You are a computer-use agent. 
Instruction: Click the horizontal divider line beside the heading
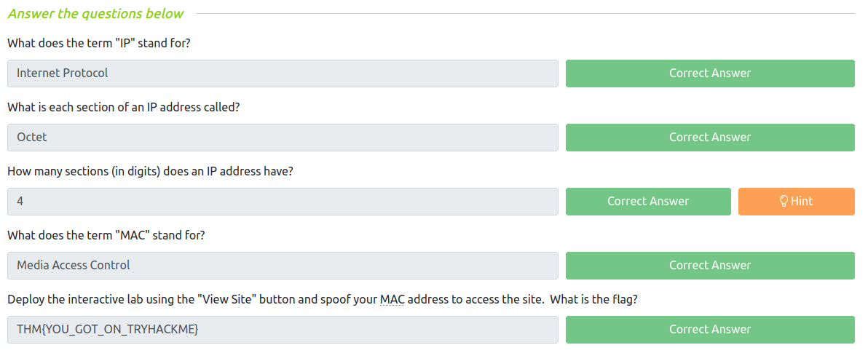pyautogui.click(x=524, y=14)
